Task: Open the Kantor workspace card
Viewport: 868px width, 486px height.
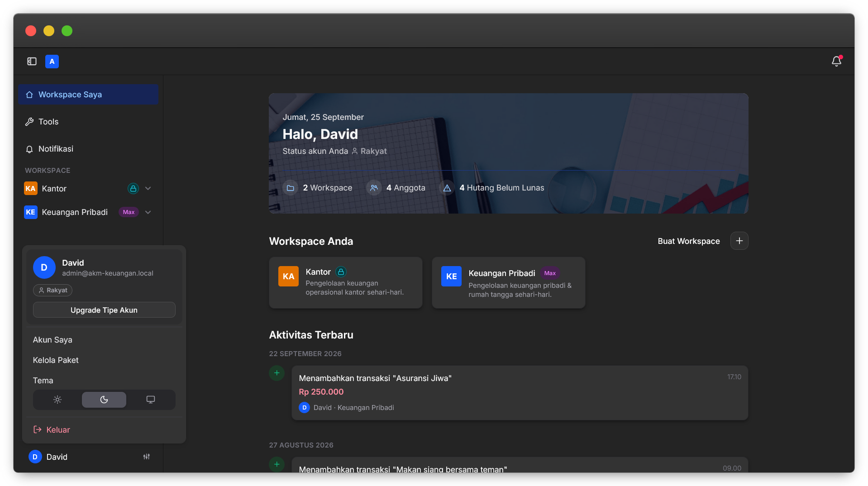Action: point(346,283)
